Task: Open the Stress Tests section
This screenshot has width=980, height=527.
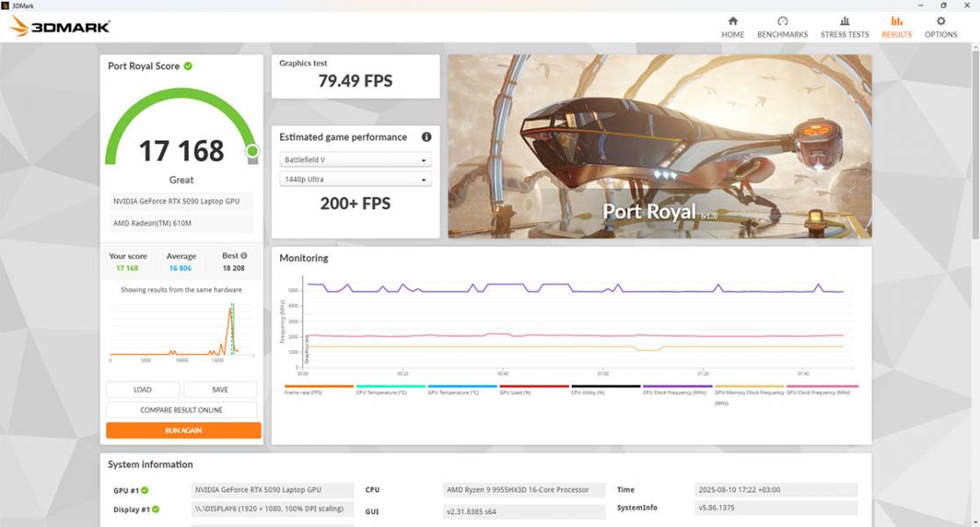Action: click(x=844, y=26)
